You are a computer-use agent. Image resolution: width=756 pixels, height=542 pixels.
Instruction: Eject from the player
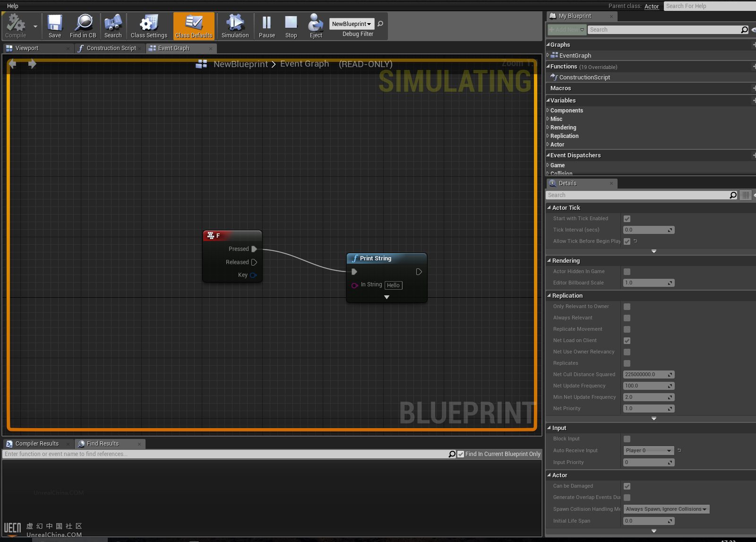[x=316, y=26]
